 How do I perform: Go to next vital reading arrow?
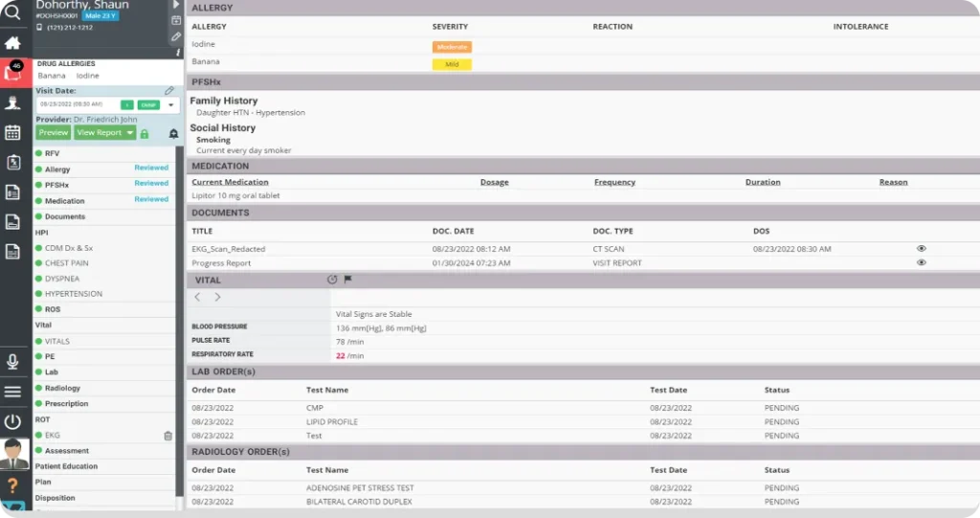coord(217,297)
